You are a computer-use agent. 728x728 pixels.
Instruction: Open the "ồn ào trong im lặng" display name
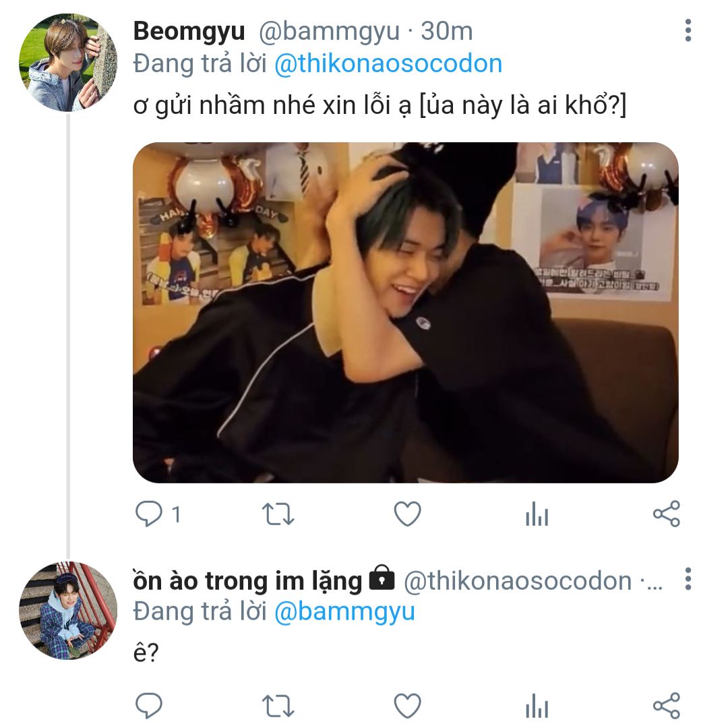point(248,581)
